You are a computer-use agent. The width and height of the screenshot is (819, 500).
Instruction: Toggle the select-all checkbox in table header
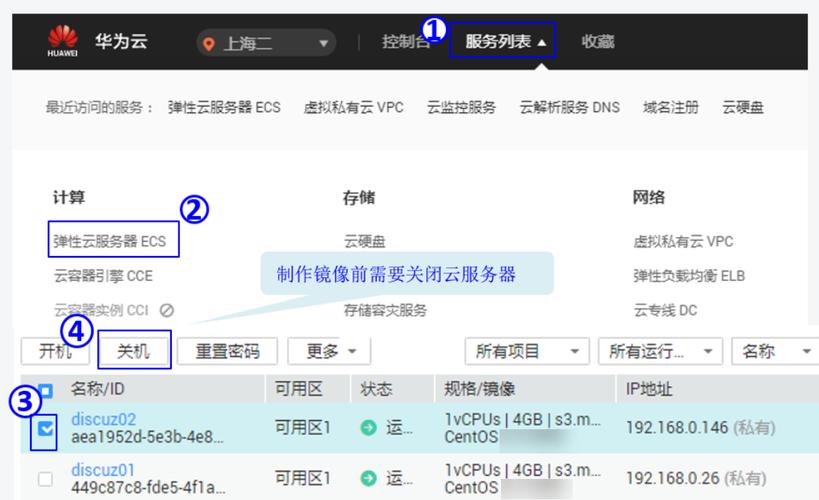pyautogui.click(x=45, y=390)
